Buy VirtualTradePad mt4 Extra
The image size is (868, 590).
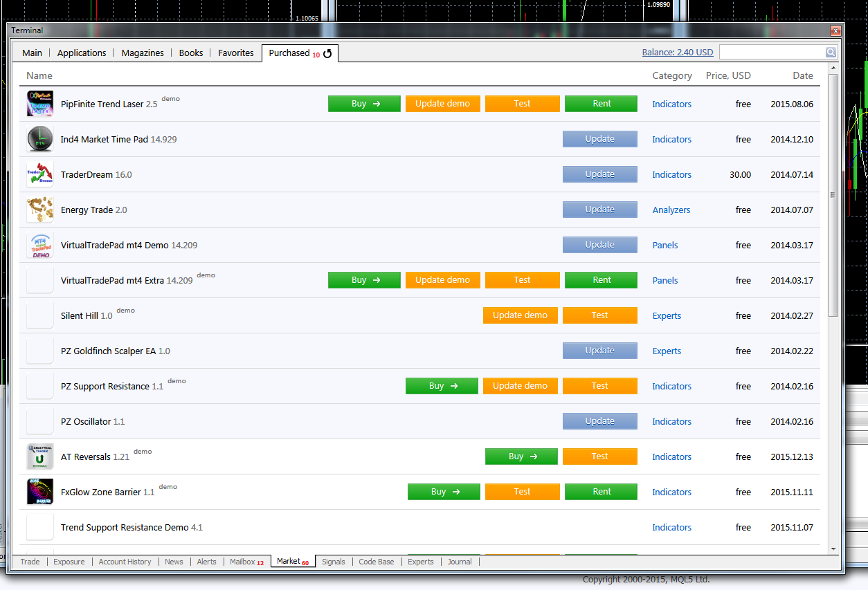point(364,280)
